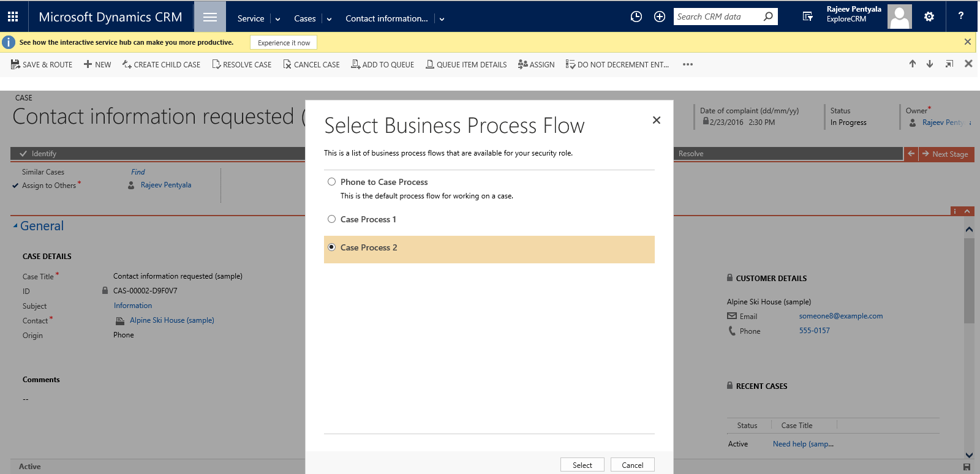Open the settings gear icon
This screenshot has width=980, height=474.
coord(929,17)
